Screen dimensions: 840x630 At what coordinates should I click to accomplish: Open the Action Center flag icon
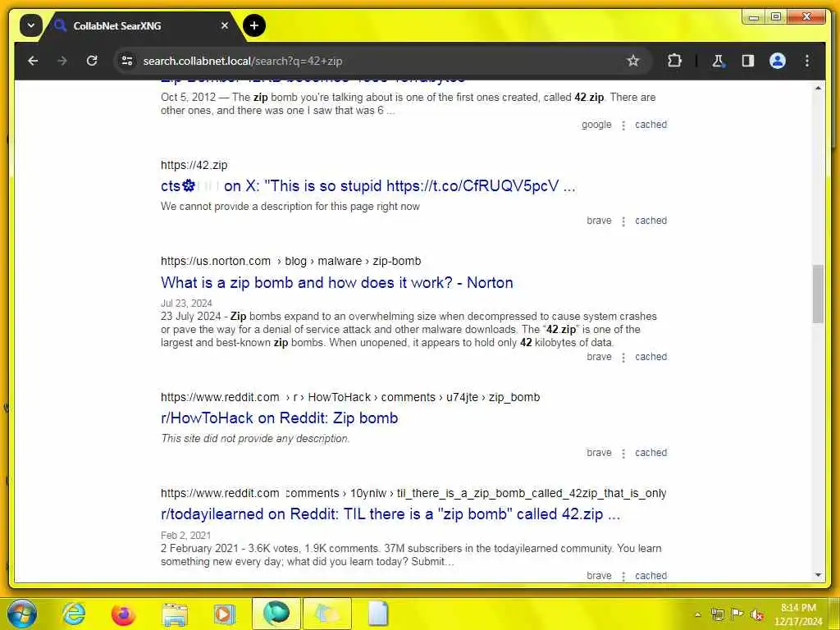click(x=737, y=614)
